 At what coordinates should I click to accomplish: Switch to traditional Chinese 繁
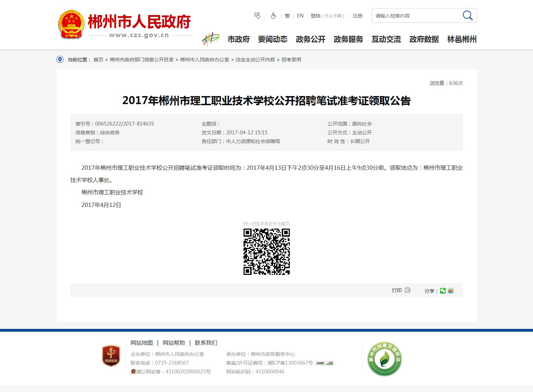[x=287, y=16]
